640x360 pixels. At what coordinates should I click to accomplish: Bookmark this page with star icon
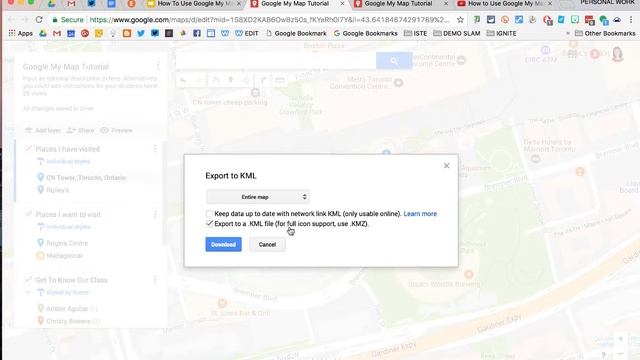coord(460,20)
